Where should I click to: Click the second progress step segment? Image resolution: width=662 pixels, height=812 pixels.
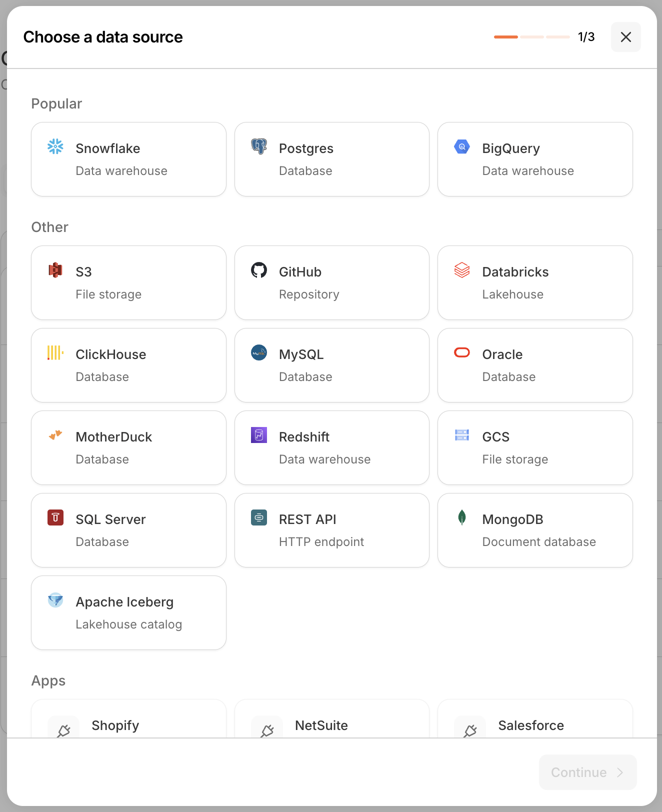[532, 37]
